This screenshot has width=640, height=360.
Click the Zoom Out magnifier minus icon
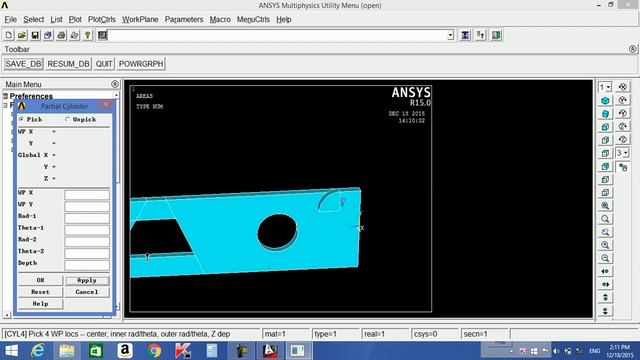605,258
